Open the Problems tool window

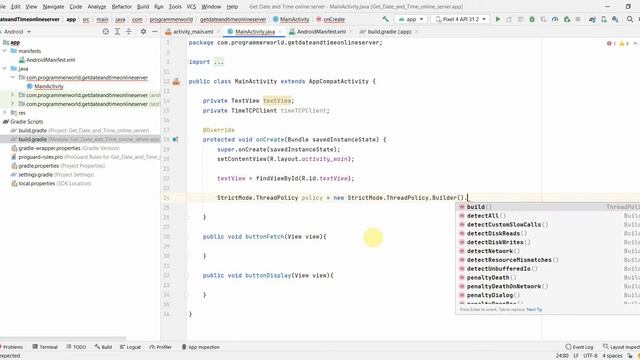click(x=11, y=347)
